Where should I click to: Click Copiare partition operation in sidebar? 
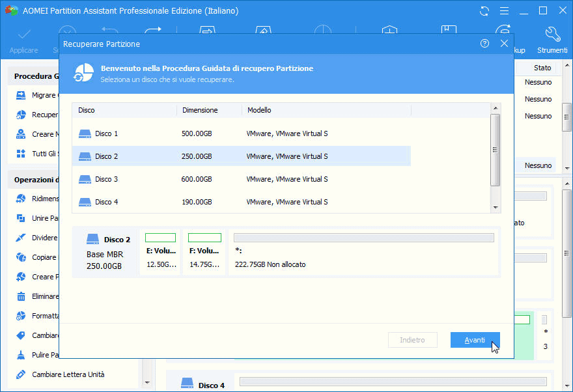[x=37, y=257]
